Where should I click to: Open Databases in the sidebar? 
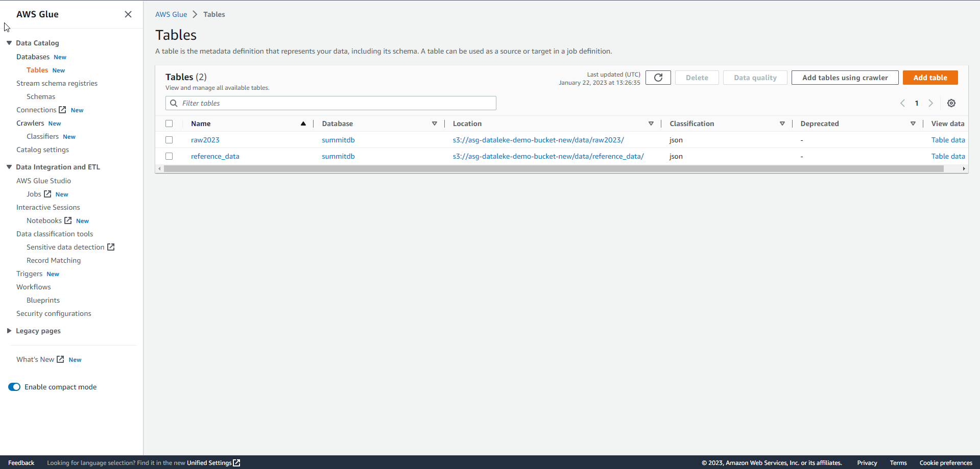[33, 57]
